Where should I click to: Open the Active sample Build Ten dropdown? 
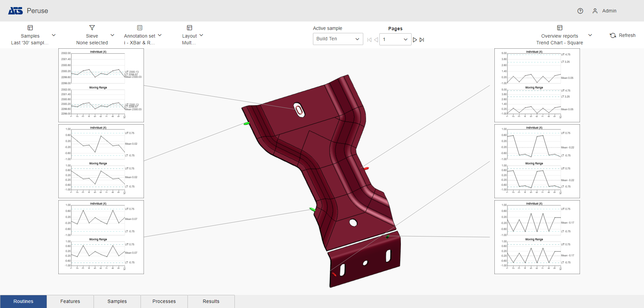(x=338, y=39)
